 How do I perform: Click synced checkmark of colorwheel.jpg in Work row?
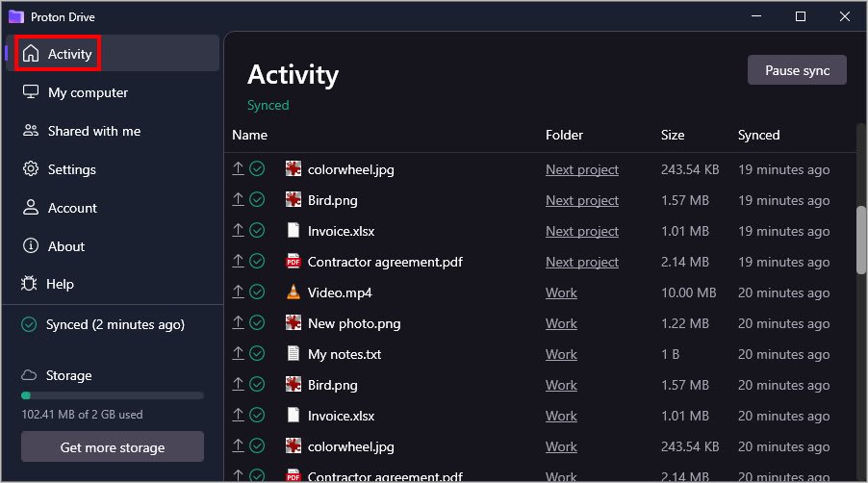point(257,445)
